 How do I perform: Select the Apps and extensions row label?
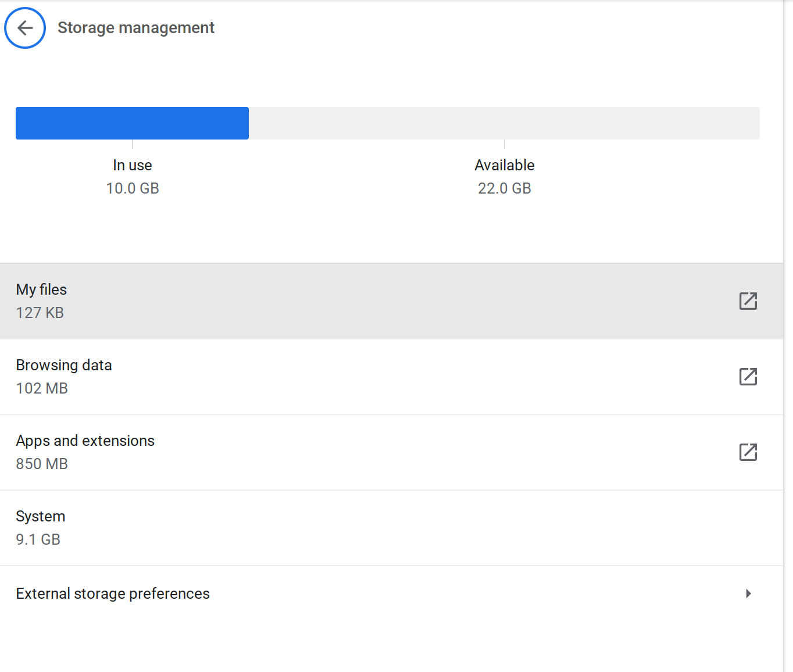(85, 441)
